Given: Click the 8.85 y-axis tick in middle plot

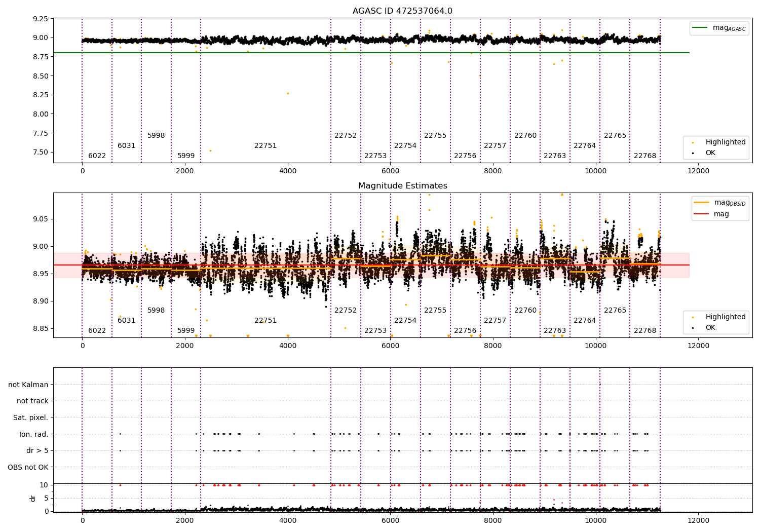Looking at the screenshot, I should pos(41,329).
